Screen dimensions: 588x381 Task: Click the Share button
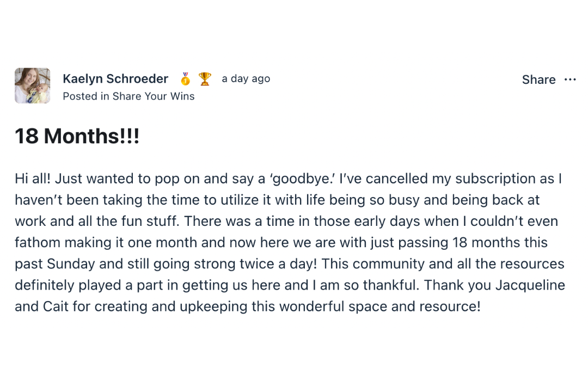pos(538,79)
